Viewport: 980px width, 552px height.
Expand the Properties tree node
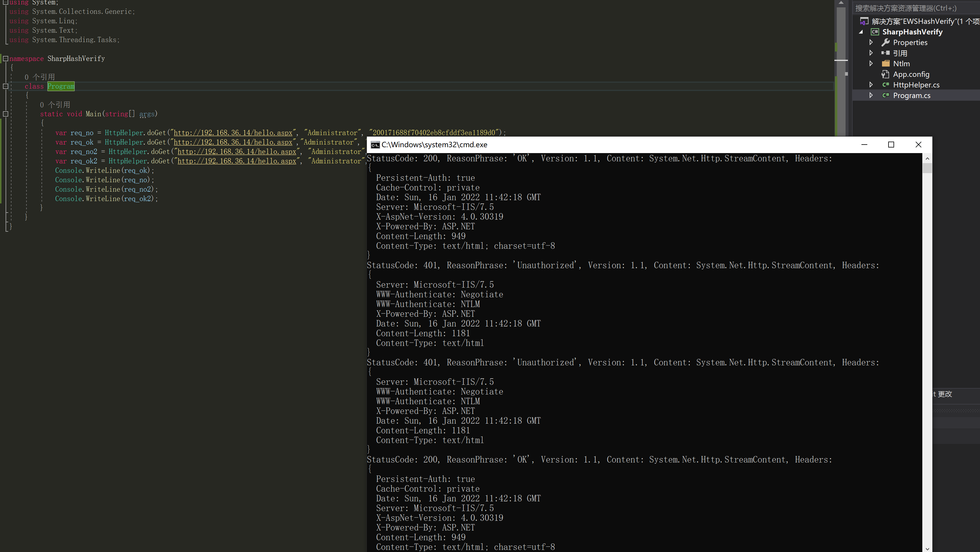tap(871, 42)
